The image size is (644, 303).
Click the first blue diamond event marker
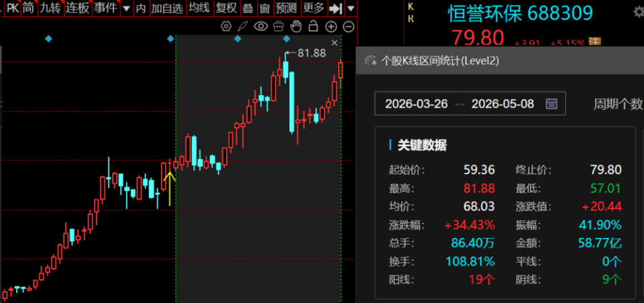tap(48, 39)
